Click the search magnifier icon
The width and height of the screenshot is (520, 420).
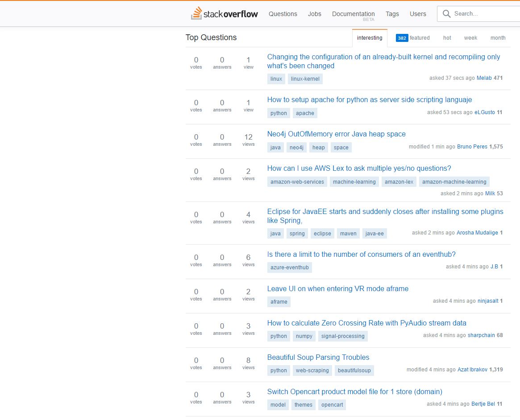coord(446,14)
